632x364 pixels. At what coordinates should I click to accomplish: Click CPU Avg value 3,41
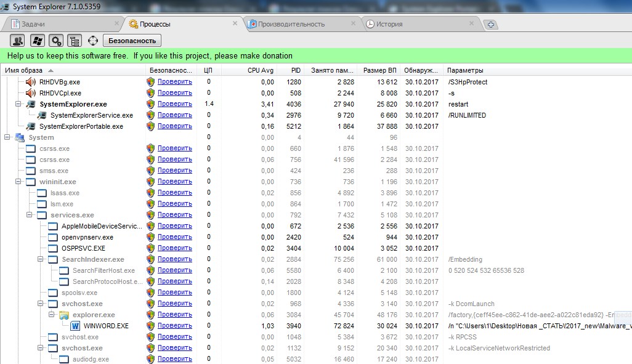[267, 104]
